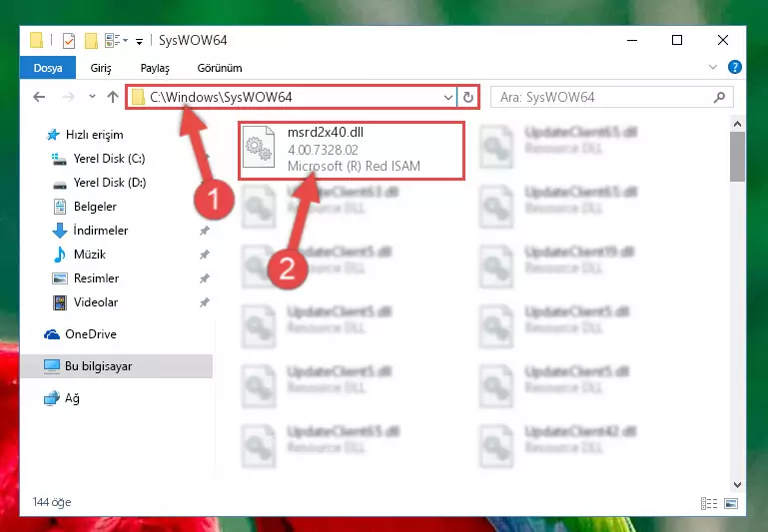
Task: Open Yerel Disk (C:) in sidebar
Action: (x=99, y=159)
